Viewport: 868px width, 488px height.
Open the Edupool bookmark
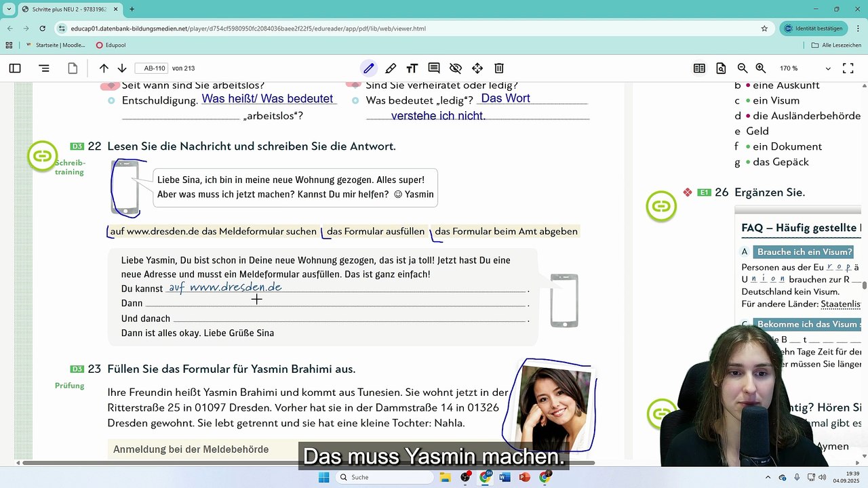click(111, 45)
